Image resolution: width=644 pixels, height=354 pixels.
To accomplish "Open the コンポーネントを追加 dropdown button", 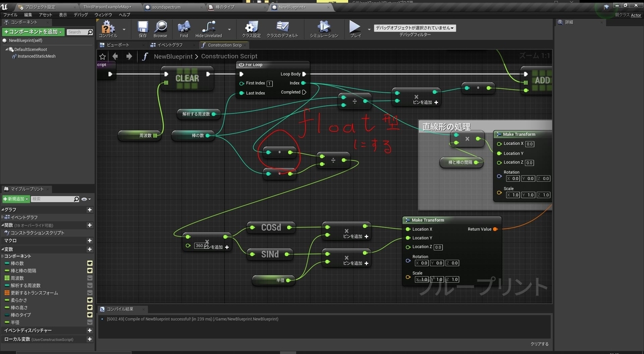I will tap(33, 32).
